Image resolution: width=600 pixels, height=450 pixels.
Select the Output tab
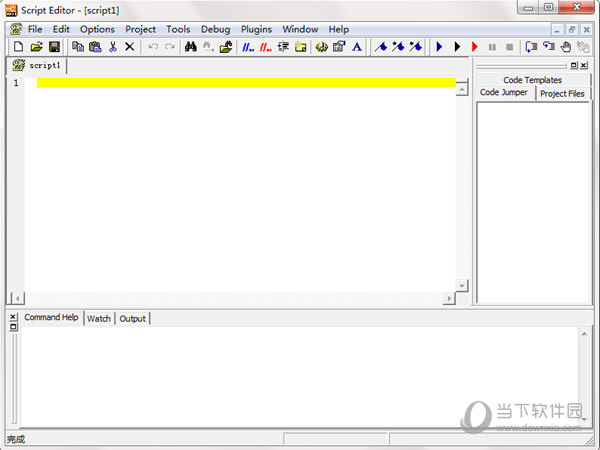(132, 318)
